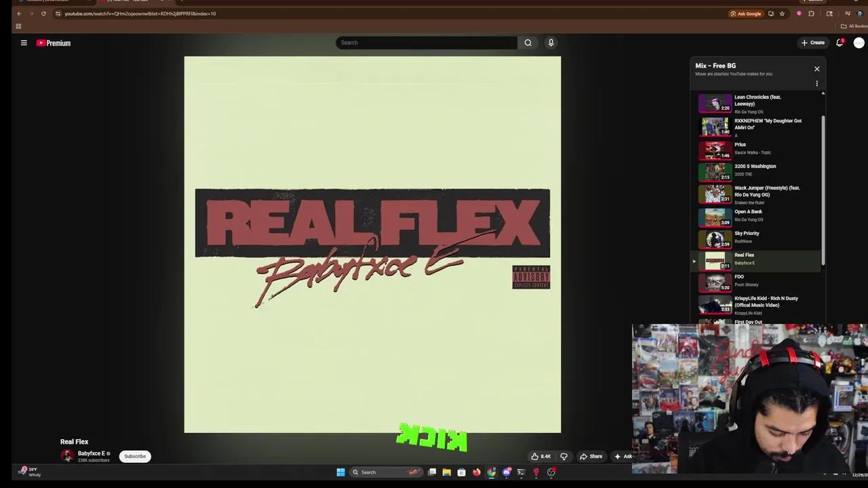Dislike the video thumbs down button
Screen dimensions: 868x488
(x=564, y=456)
